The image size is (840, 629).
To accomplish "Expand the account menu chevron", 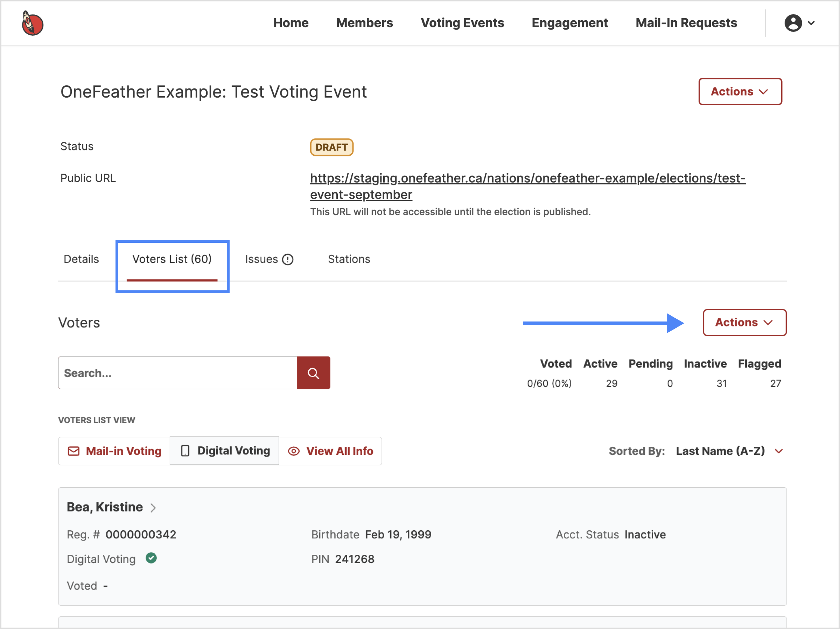I will [x=811, y=23].
